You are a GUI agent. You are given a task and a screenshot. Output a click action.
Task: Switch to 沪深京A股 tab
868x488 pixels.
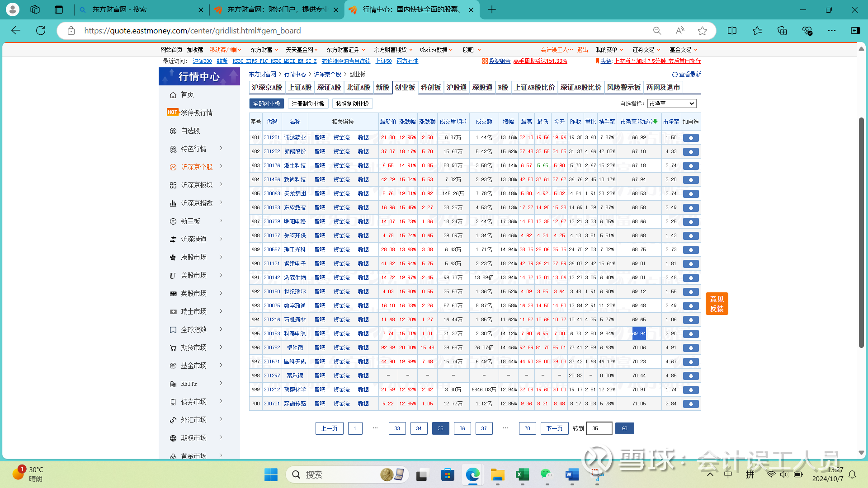click(267, 87)
